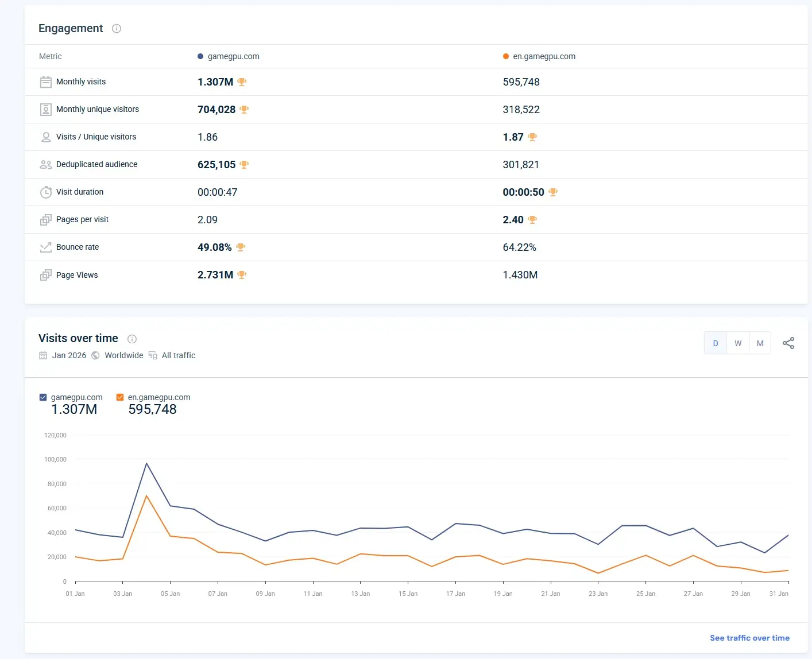The image size is (812, 659).
Task: Select the 1.86 visits per visitor value
Action: point(208,137)
